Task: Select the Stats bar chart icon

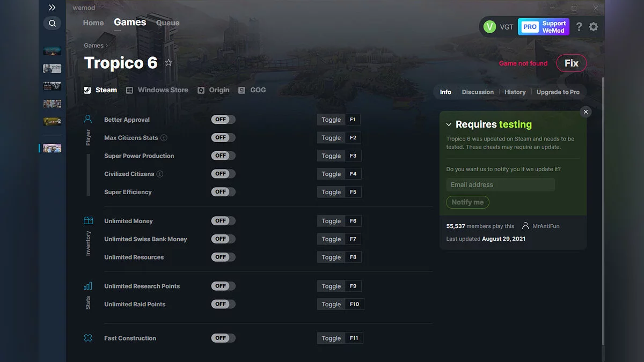Action: point(88,286)
